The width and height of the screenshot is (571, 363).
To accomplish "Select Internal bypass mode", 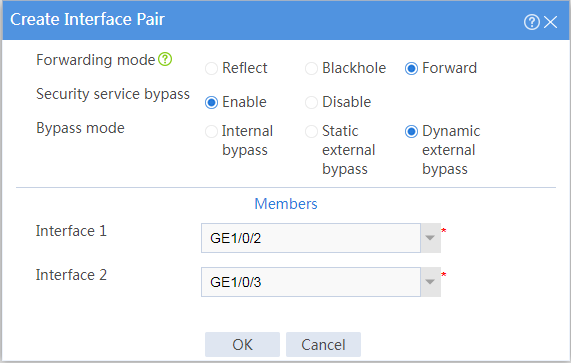I will (211, 131).
